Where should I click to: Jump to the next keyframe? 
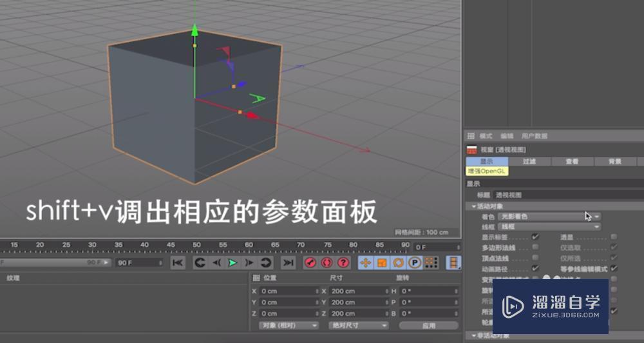(265, 262)
